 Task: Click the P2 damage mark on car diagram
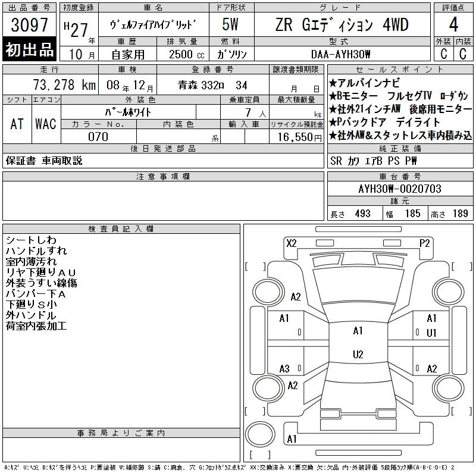(x=424, y=243)
